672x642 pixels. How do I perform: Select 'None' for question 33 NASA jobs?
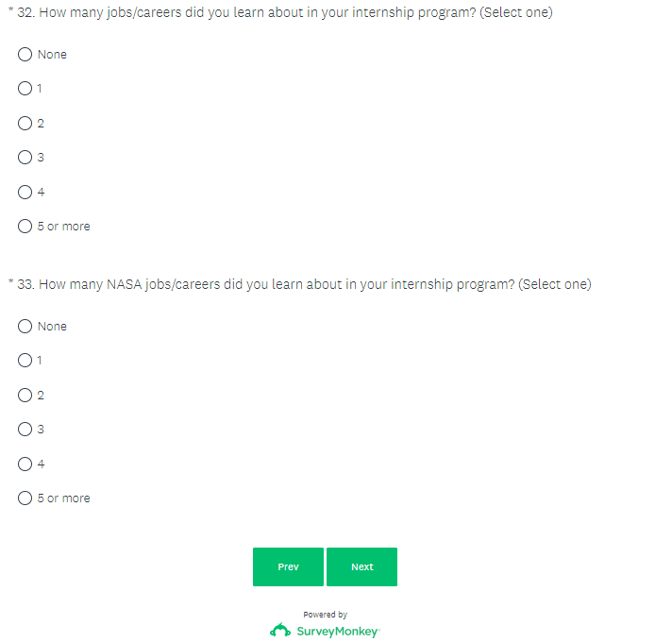(25, 327)
